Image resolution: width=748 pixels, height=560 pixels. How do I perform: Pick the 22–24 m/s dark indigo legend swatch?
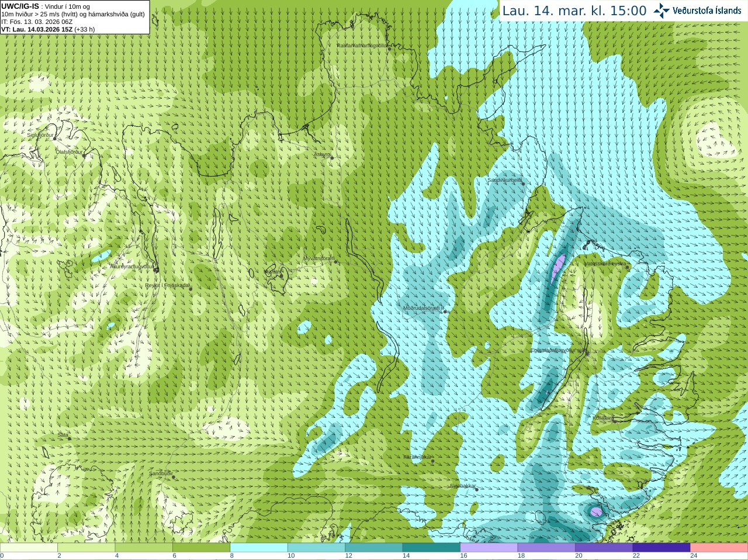click(x=662, y=548)
